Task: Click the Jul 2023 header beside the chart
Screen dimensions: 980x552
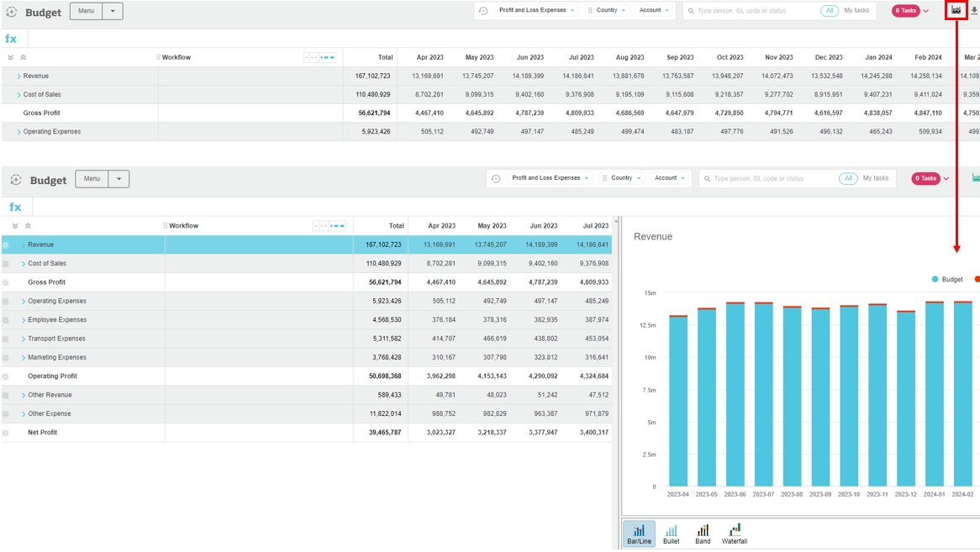Action: 595,226
